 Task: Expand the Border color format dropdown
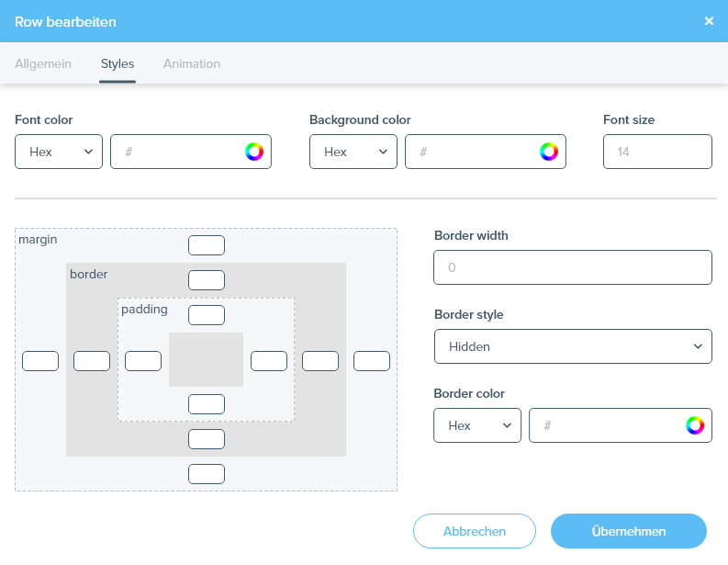click(x=477, y=425)
